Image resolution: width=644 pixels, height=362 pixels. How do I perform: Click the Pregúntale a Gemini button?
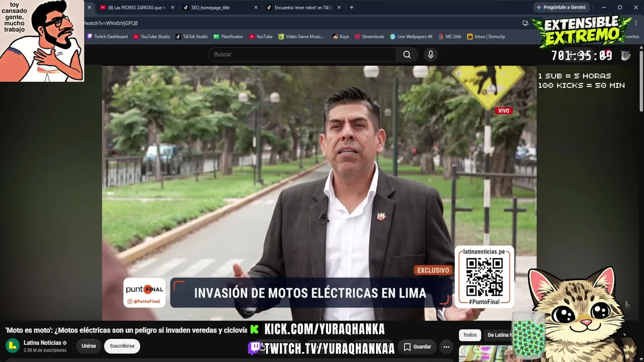coord(561,8)
